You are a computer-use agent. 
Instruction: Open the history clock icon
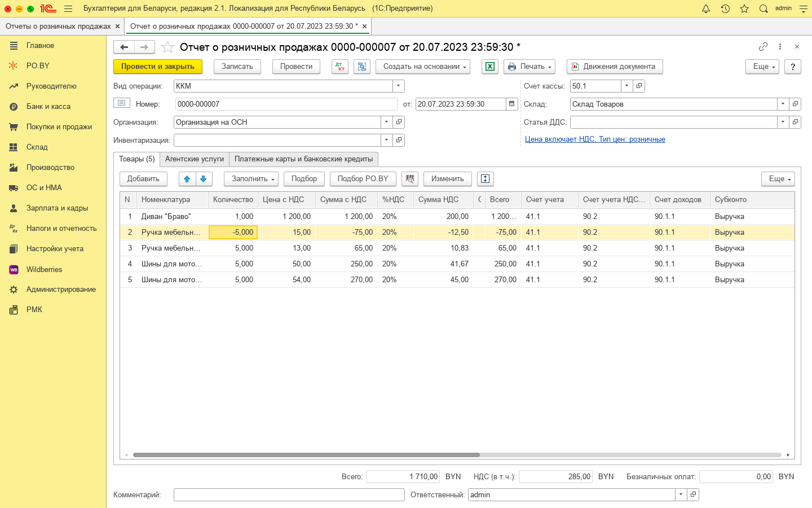(725, 8)
